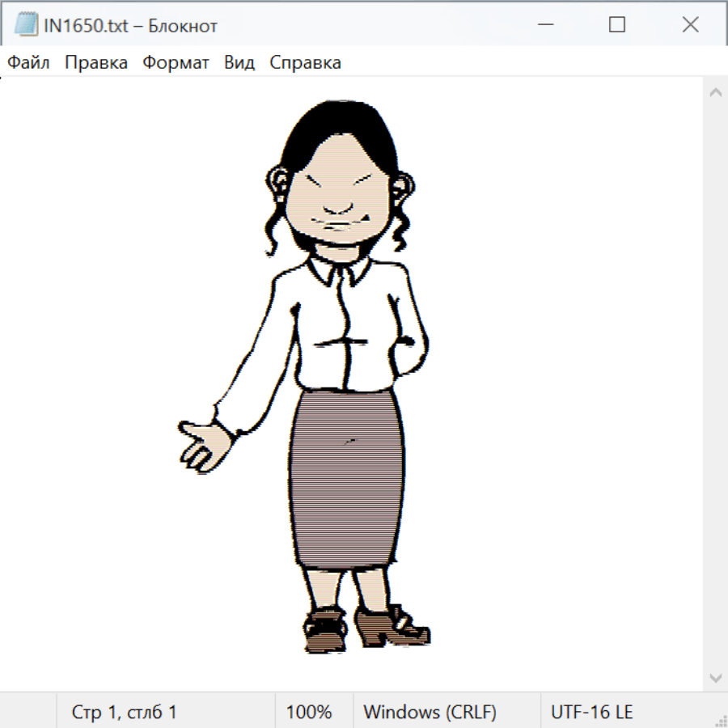Open the Файл menu
This screenshot has height=728, width=728.
[x=28, y=63]
